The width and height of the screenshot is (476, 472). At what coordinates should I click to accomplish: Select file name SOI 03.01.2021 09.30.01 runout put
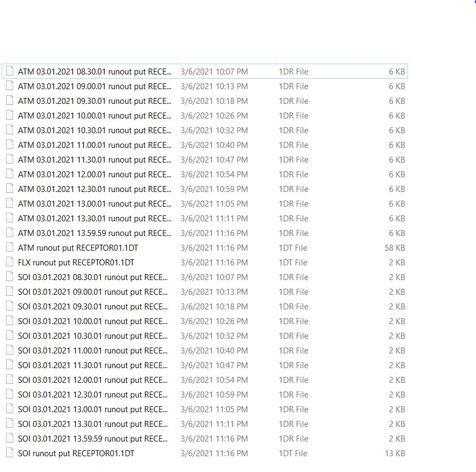pos(92,307)
